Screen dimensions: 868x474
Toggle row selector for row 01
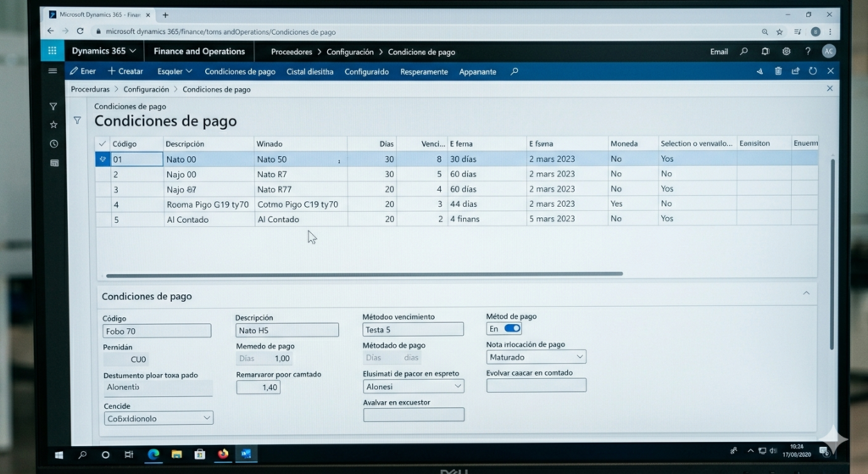(103, 159)
